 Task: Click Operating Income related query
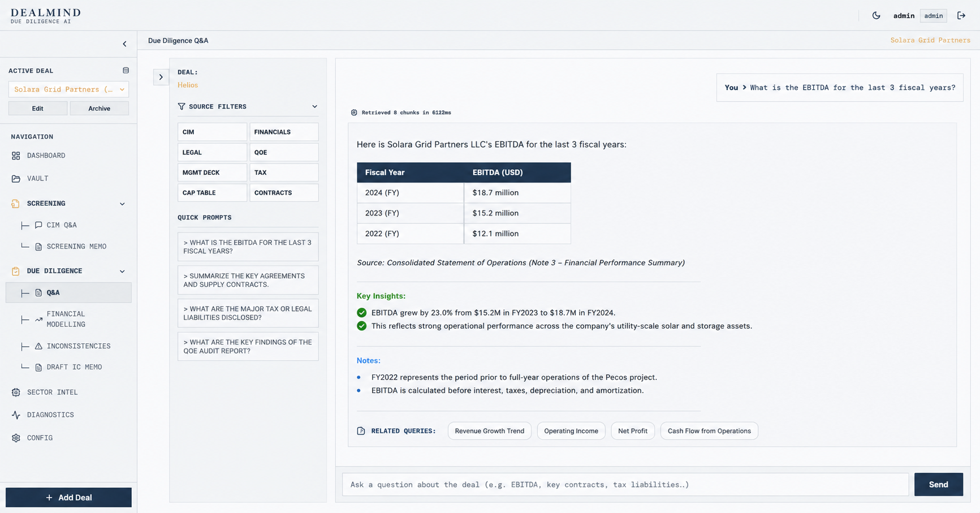click(571, 431)
